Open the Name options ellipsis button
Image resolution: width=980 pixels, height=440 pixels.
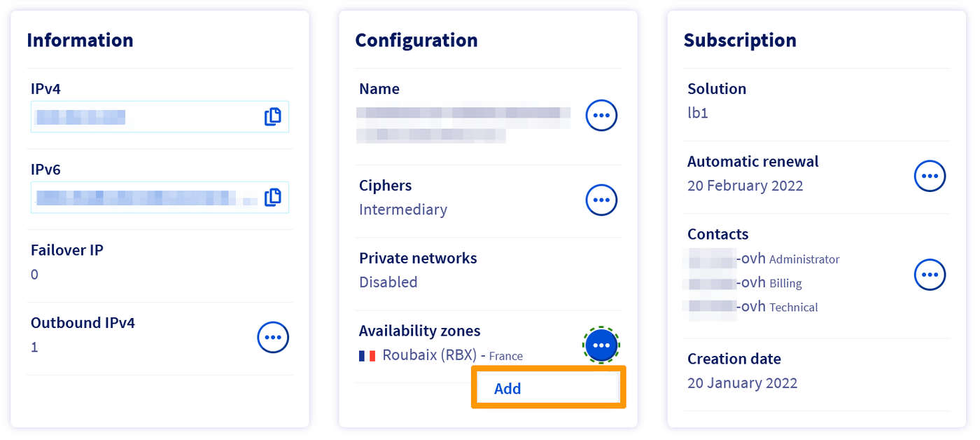601,115
